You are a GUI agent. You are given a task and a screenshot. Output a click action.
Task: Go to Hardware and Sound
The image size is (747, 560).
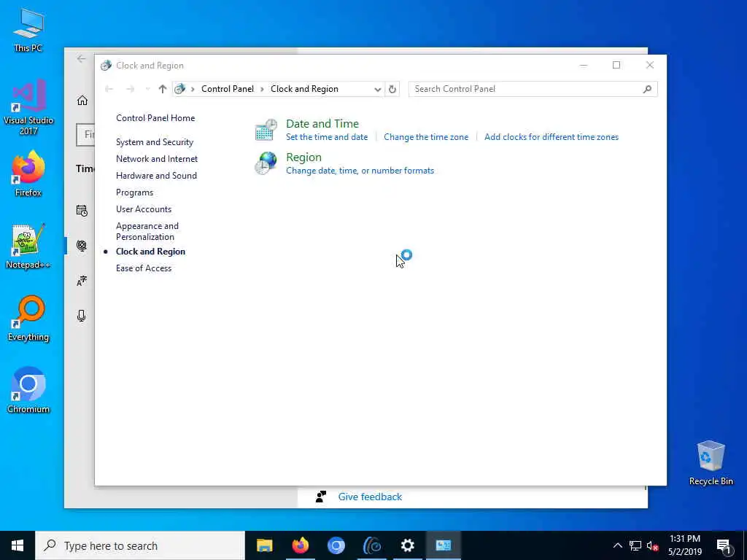coord(156,175)
